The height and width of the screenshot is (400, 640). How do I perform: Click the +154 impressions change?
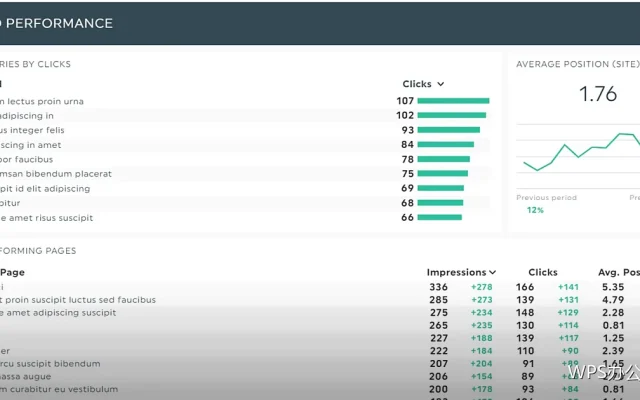coord(482,377)
